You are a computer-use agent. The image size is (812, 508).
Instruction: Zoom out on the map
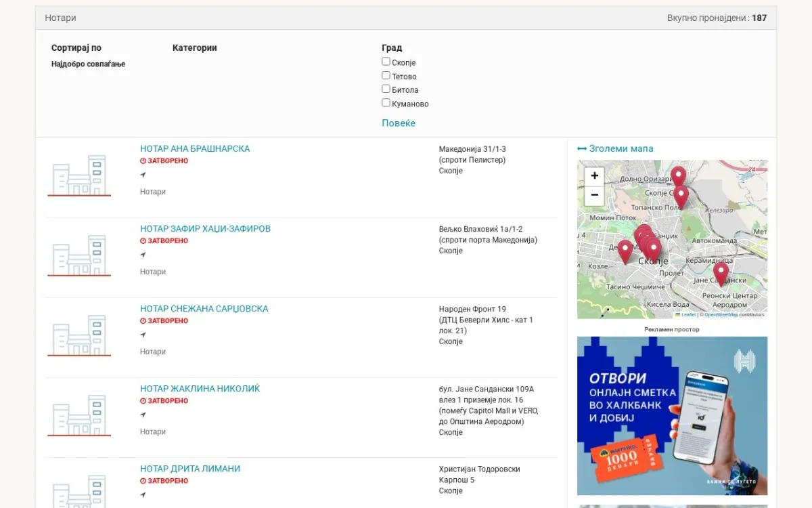594,195
